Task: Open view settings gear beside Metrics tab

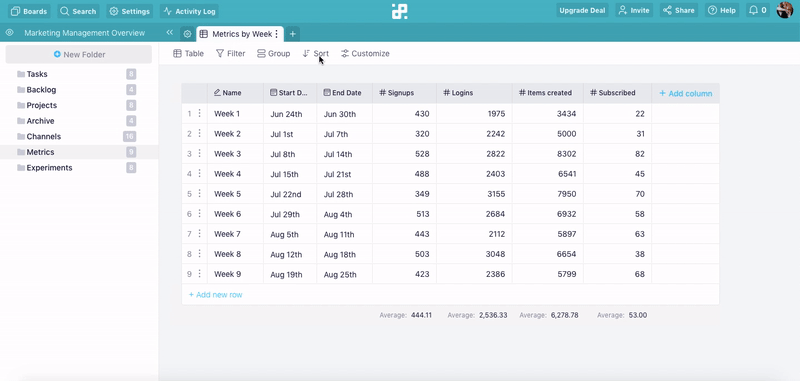Action: (x=187, y=34)
